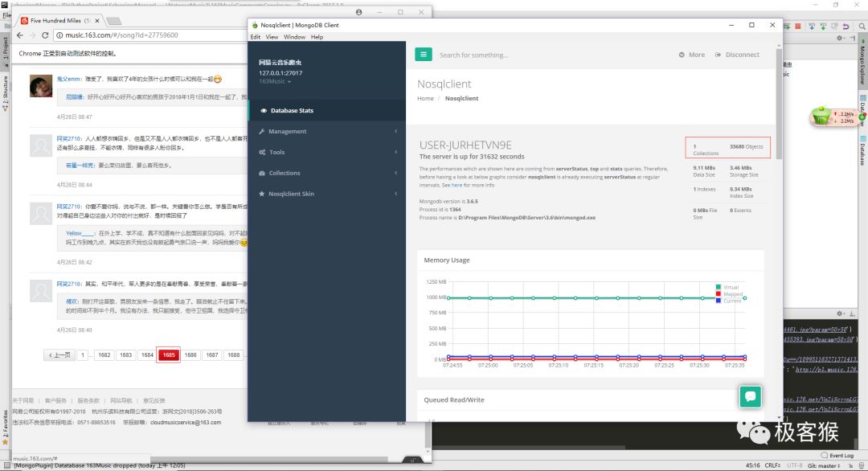Click the Chrome back arrow
868x471 pixels.
tap(20, 35)
